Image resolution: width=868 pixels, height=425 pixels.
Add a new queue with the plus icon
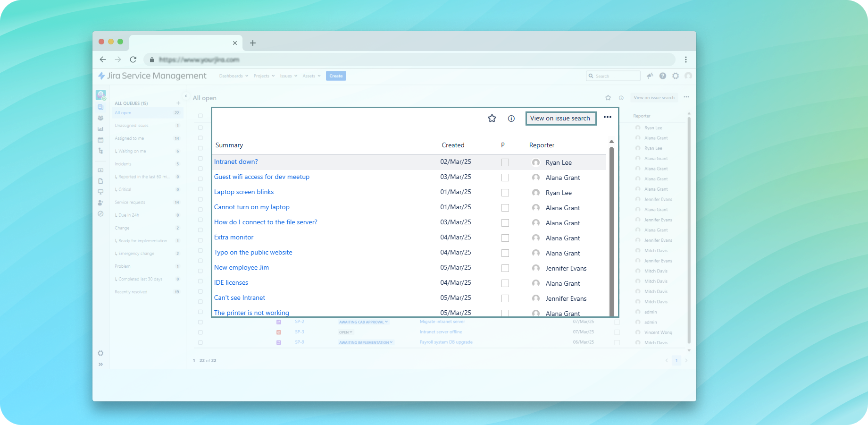coord(178,103)
